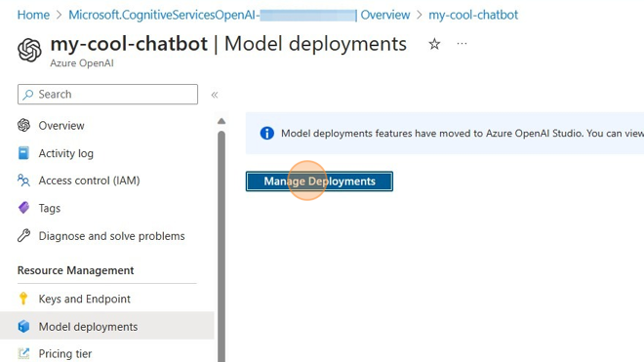The width and height of the screenshot is (644, 362).
Task: Click the Activity log book icon
Action: pos(23,153)
